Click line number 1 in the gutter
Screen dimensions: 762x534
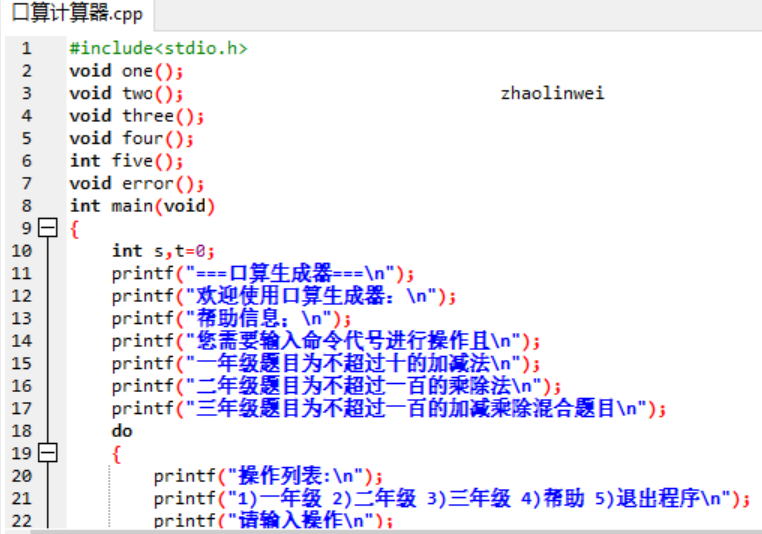[x=26, y=48]
